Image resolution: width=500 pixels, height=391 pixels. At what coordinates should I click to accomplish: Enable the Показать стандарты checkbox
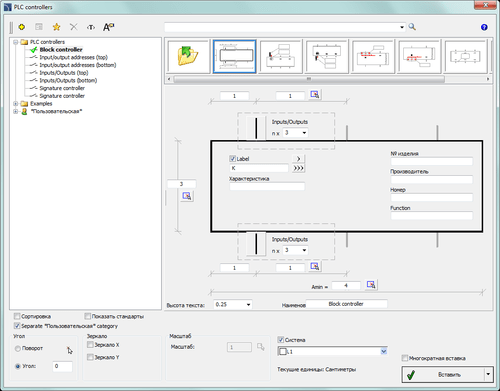coord(88,316)
